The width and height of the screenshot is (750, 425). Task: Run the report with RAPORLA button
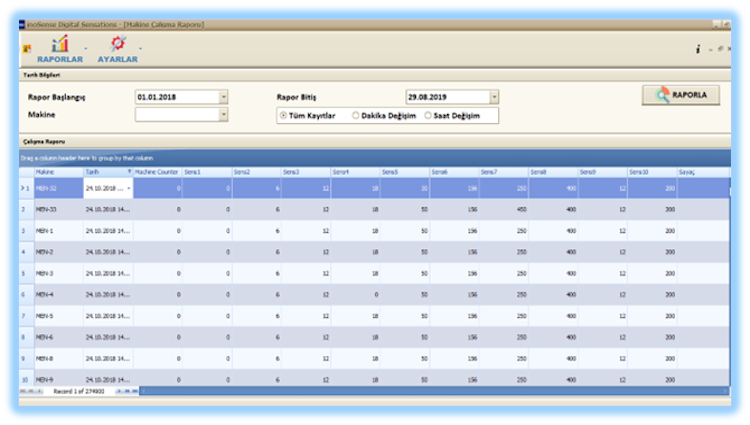click(x=681, y=95)
